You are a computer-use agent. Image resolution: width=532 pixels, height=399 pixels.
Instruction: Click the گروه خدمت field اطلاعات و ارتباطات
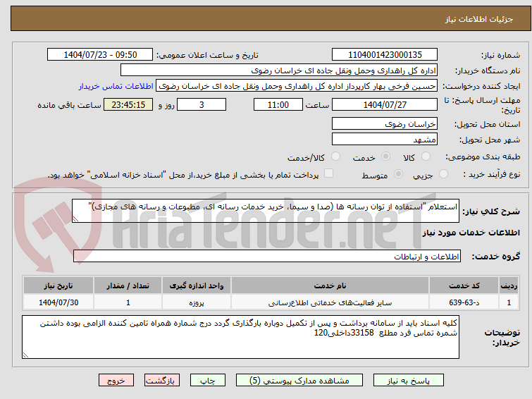(267, 256)
